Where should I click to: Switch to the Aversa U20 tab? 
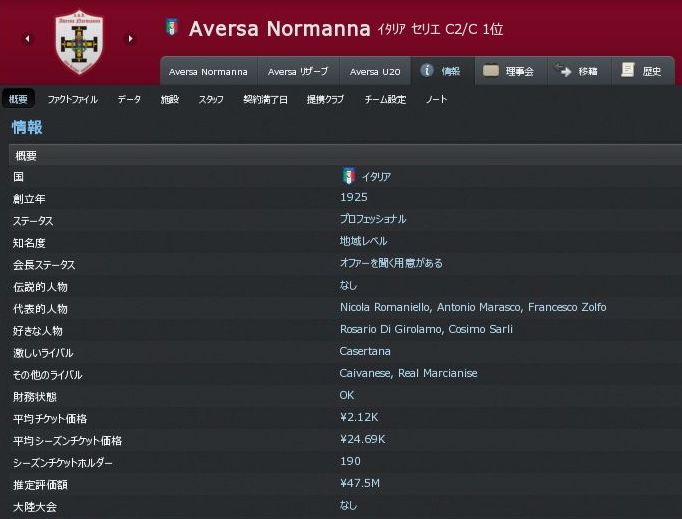pos(375,72)
